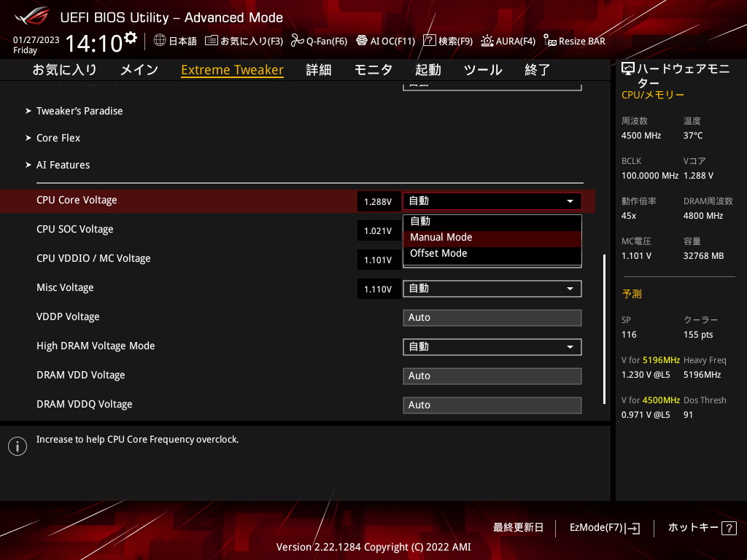Click the High DRAM Voltage Mode label

click(x=96, y=346)
